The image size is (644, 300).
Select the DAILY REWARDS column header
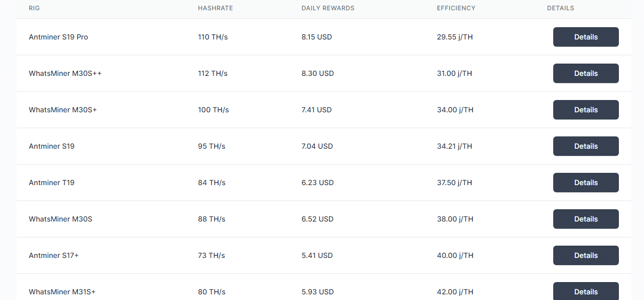(x=328, y=8)
